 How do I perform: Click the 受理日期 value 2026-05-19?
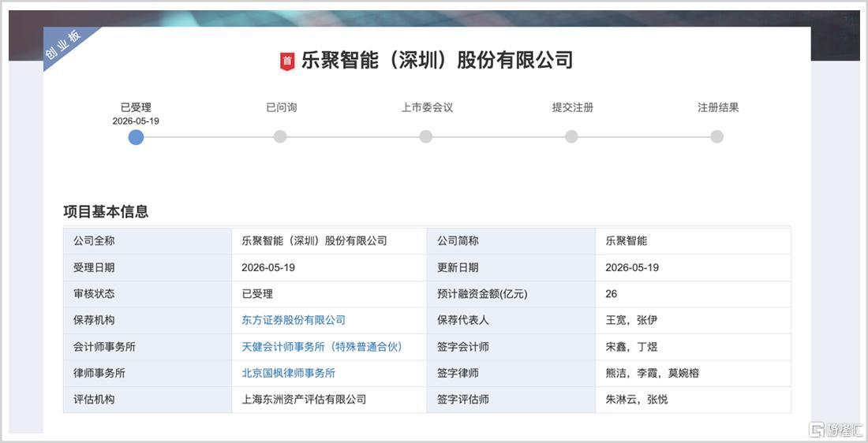coord(268,268)
